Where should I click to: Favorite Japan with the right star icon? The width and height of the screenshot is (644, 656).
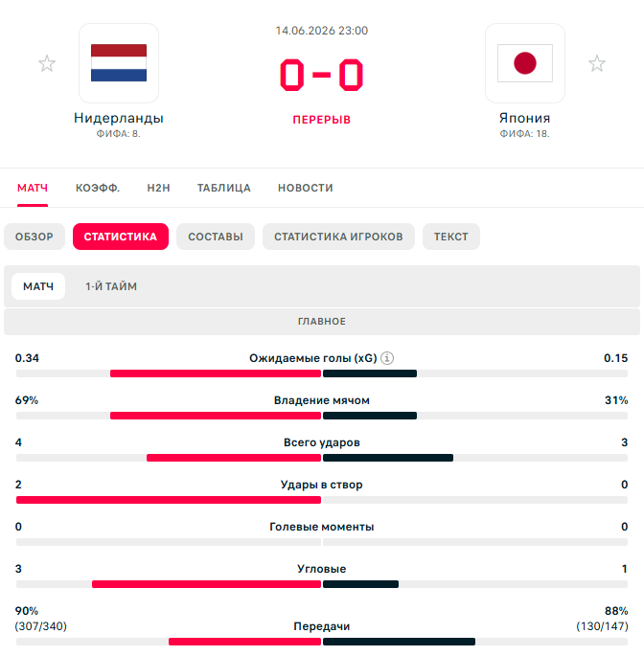(x=597, y=63)
